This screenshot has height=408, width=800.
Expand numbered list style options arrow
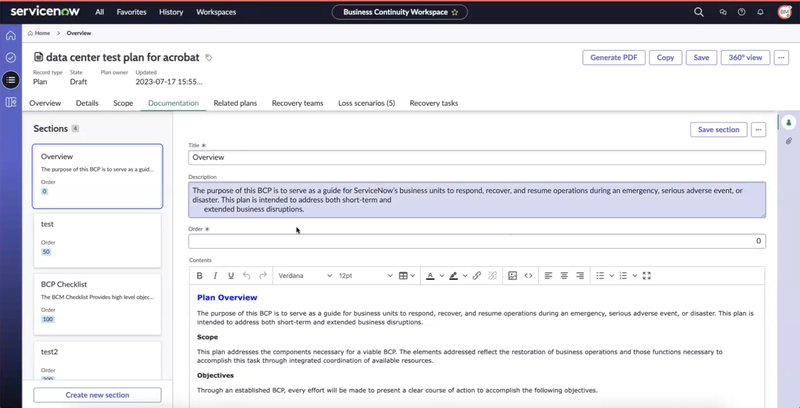(x=635, y=275)
